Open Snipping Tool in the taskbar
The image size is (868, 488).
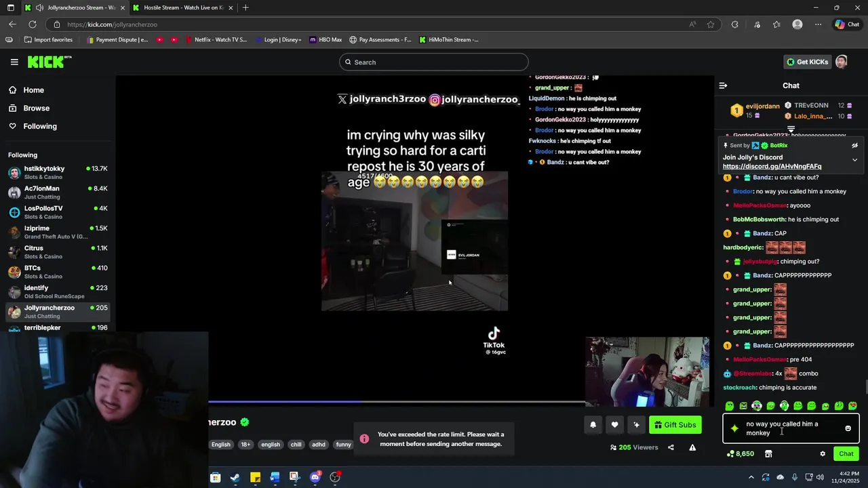tap(294, 477)
